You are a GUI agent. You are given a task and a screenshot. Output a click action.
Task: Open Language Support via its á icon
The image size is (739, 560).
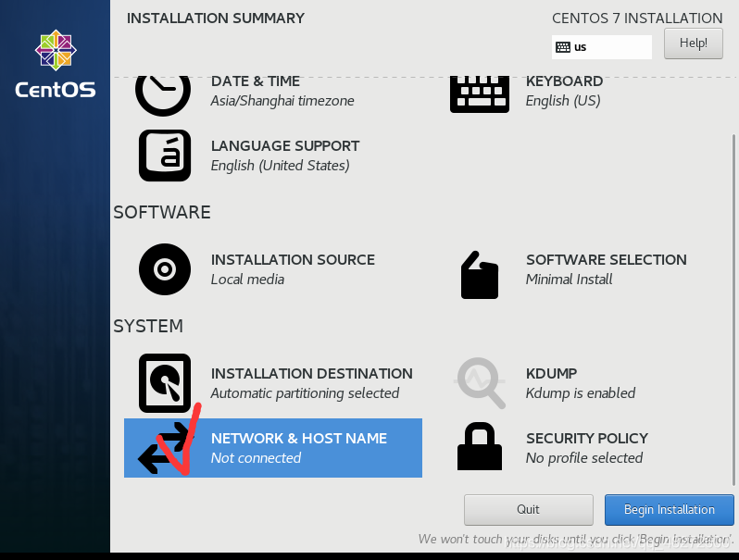pyautogui.click(x=165, y=156)
